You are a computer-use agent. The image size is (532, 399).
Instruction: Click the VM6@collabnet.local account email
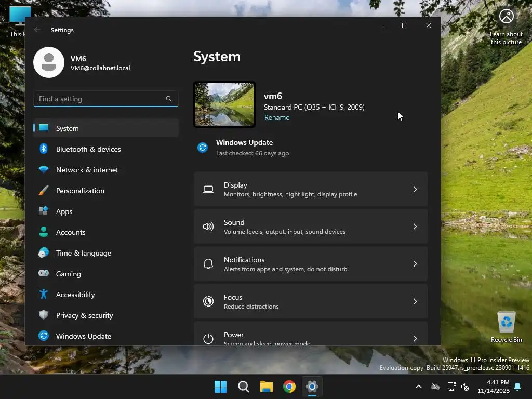pyautogui.click(x=100, y=68)
